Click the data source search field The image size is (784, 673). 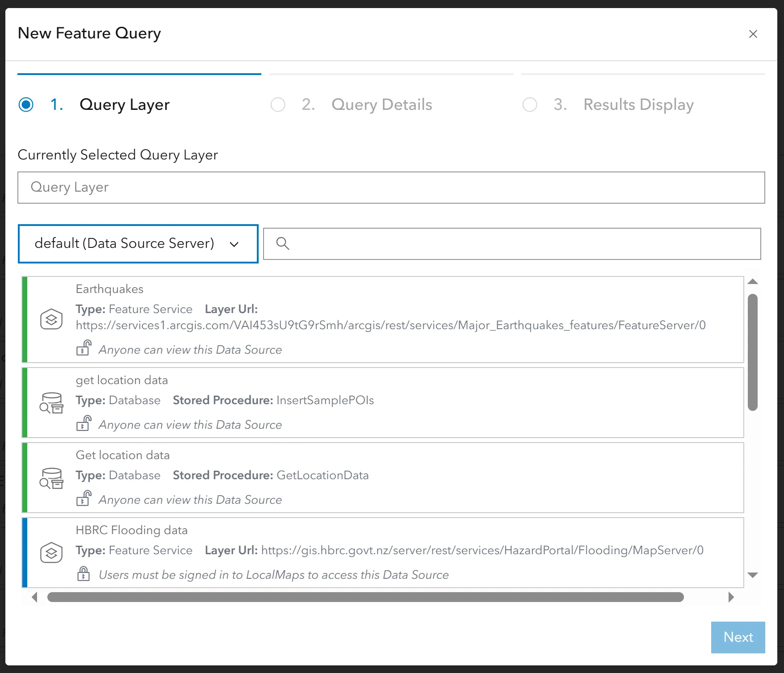512,244
